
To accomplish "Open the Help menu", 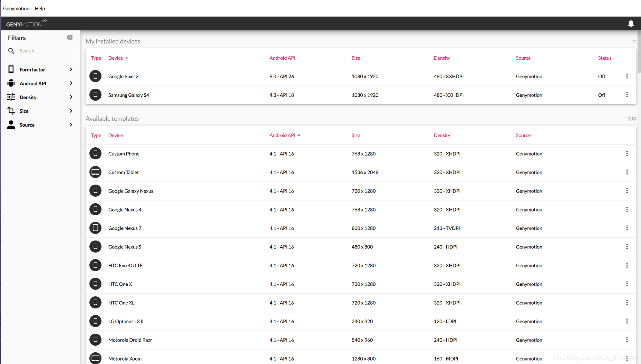I will coord(40,8).
